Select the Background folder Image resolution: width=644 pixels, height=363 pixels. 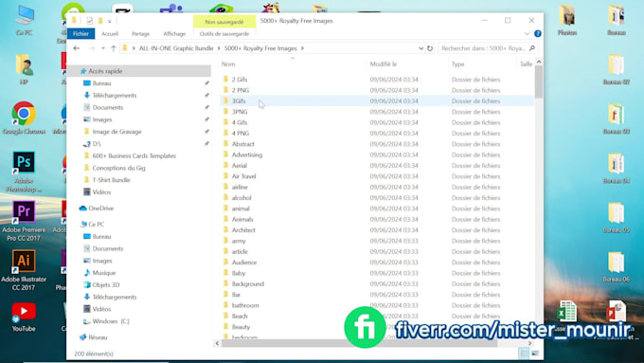[248, 283]
